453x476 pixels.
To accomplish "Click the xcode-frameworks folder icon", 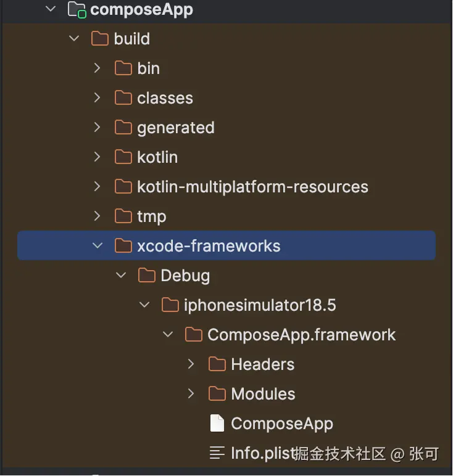I will (123, 246).
